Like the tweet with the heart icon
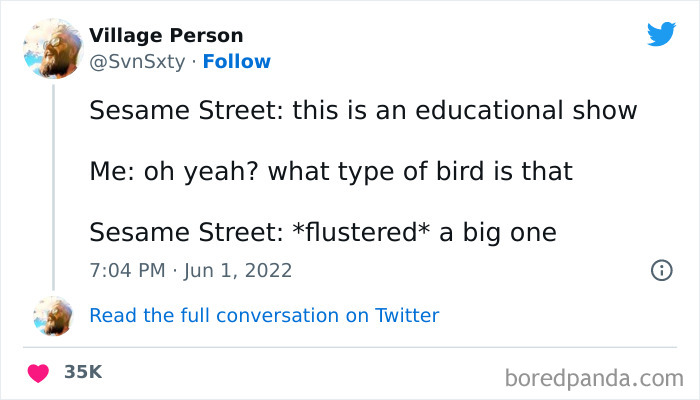This screenshot has height=400, width=700. pos(38,373)
